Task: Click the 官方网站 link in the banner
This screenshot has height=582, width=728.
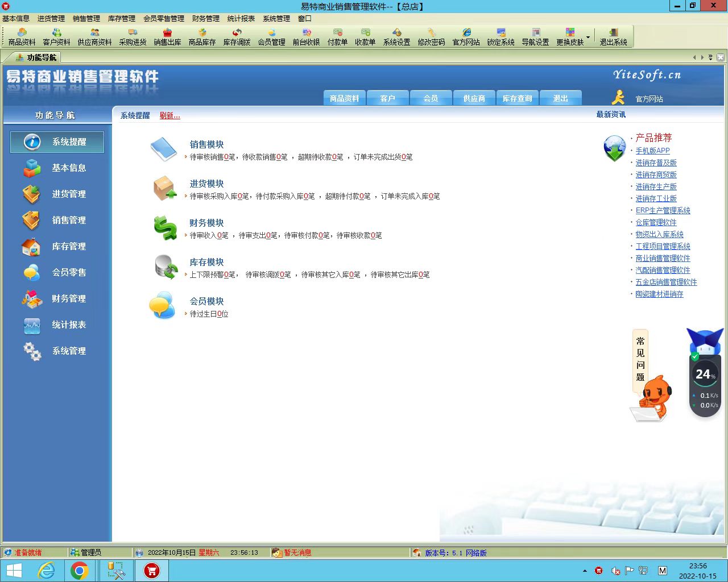Action: (649, 99)
